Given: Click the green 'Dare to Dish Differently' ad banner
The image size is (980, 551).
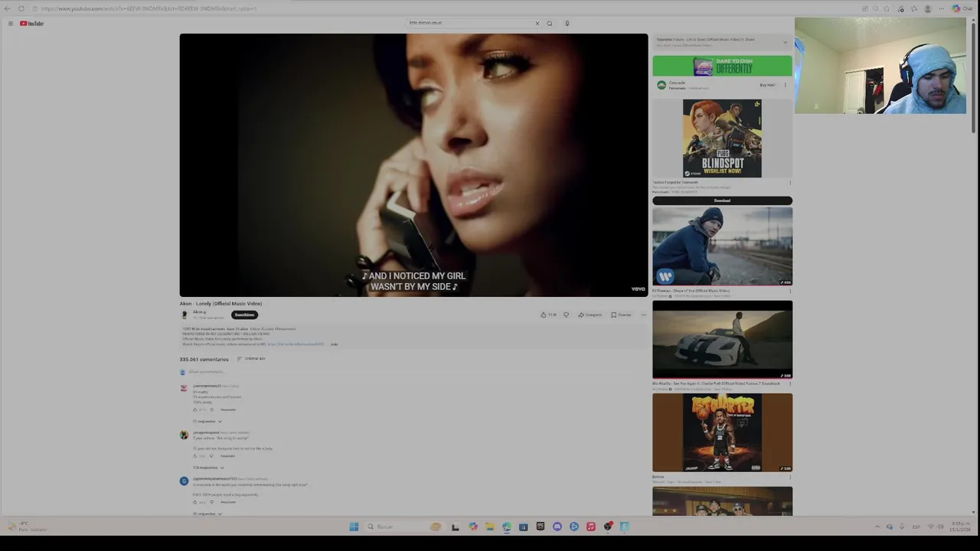Looking at the screenshot, I should click(x=722, y=66).
